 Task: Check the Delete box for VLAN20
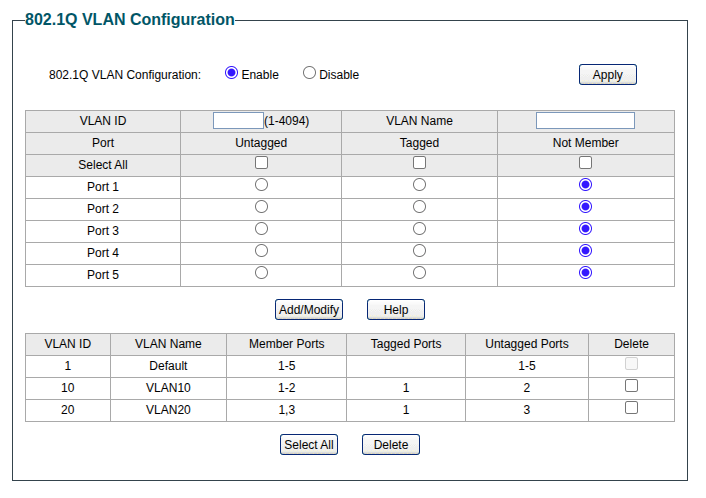coord(631,408)
